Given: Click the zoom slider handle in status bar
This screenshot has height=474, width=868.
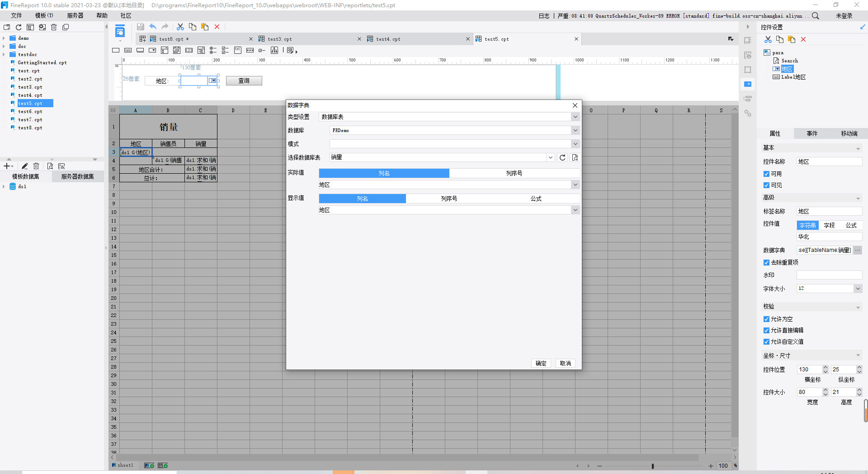Looking at the screenshot, I should coord(652,466).
